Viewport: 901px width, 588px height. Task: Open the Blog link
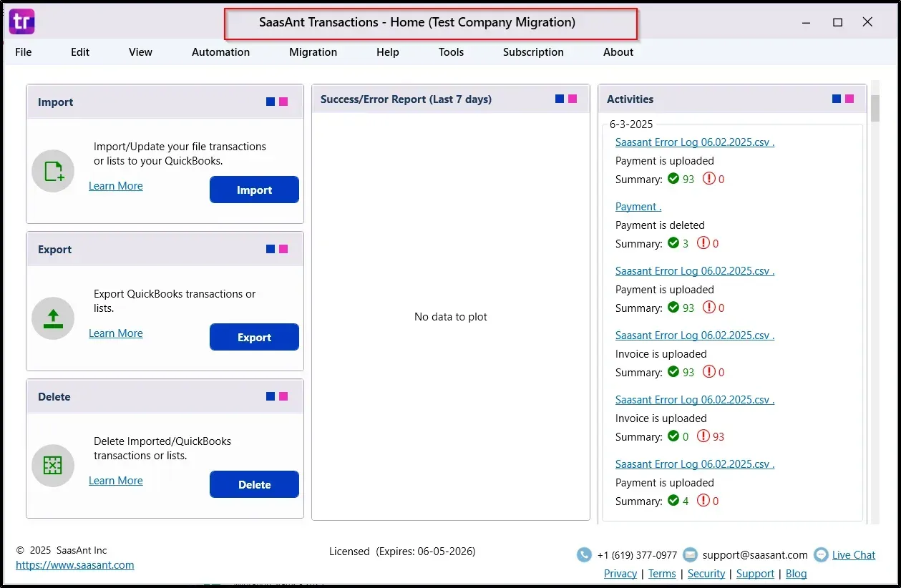(797, 574)
